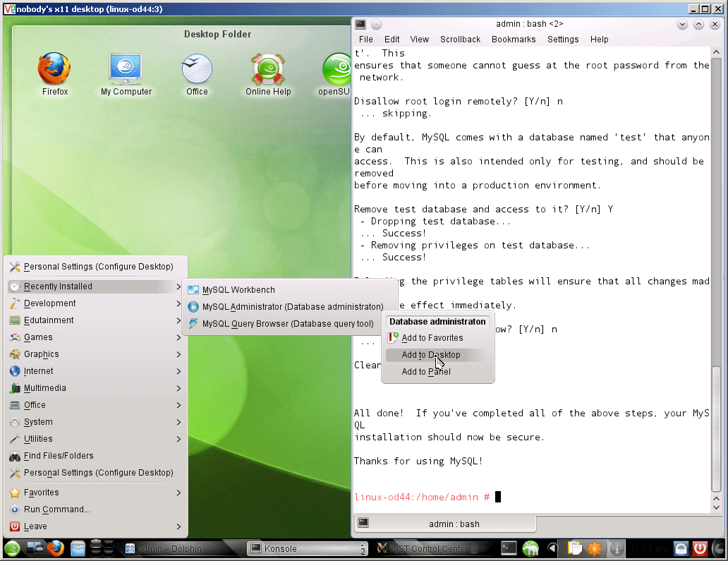Viewport: 728px width, 561px height.
Task: Click the Konsole scrollbar down arrow at bottom
Action: pos(715,508)
